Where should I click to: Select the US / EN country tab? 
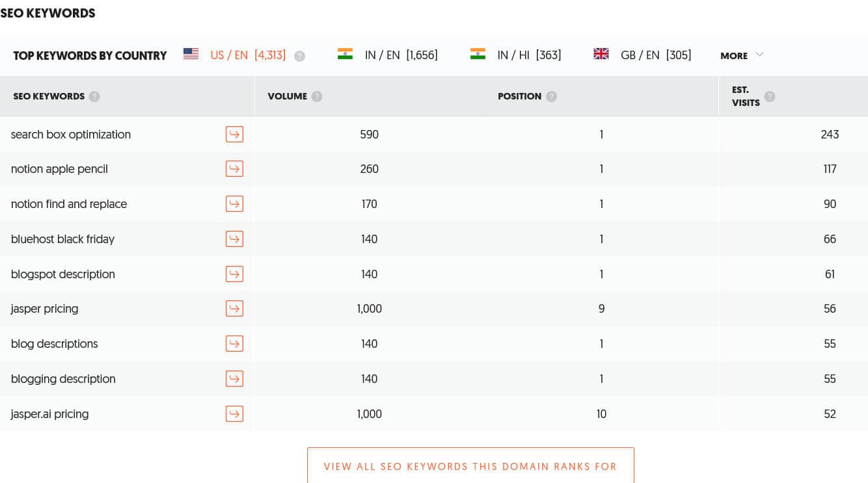(x=235, y=55)
